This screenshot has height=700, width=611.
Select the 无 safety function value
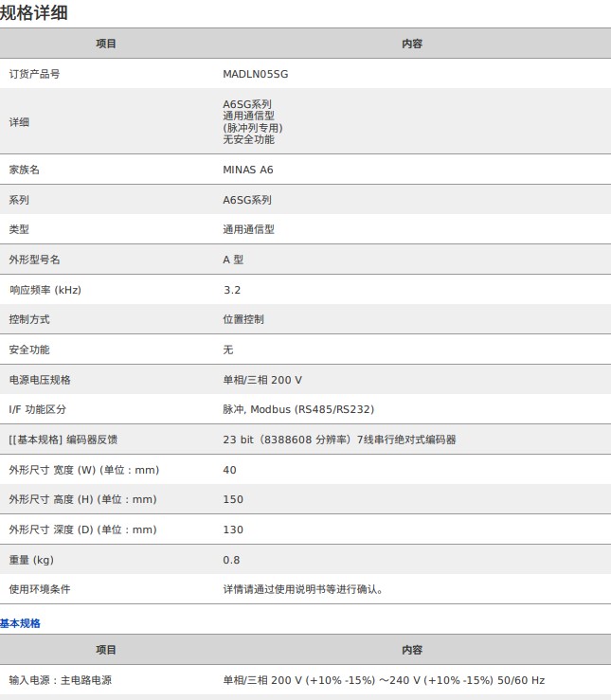tap(228, 350)
